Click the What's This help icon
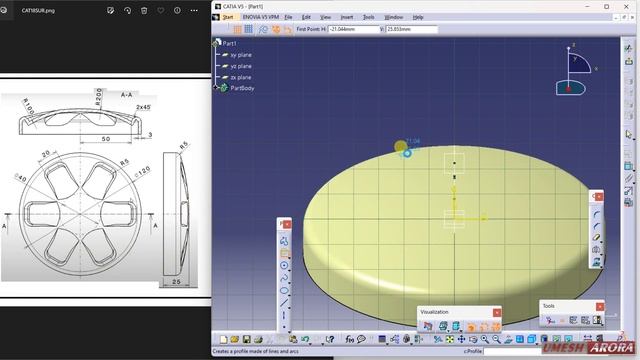The image size is (640, 360). (x=330, y=339)
